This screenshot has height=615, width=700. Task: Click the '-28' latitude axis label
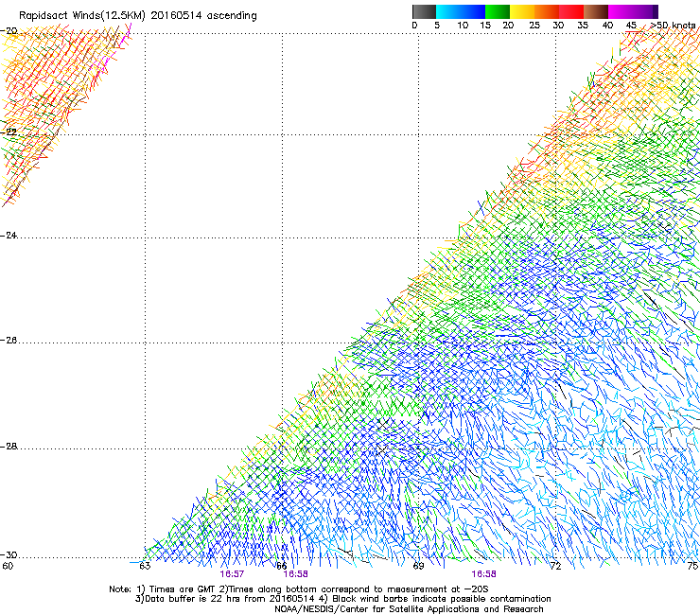9,447
